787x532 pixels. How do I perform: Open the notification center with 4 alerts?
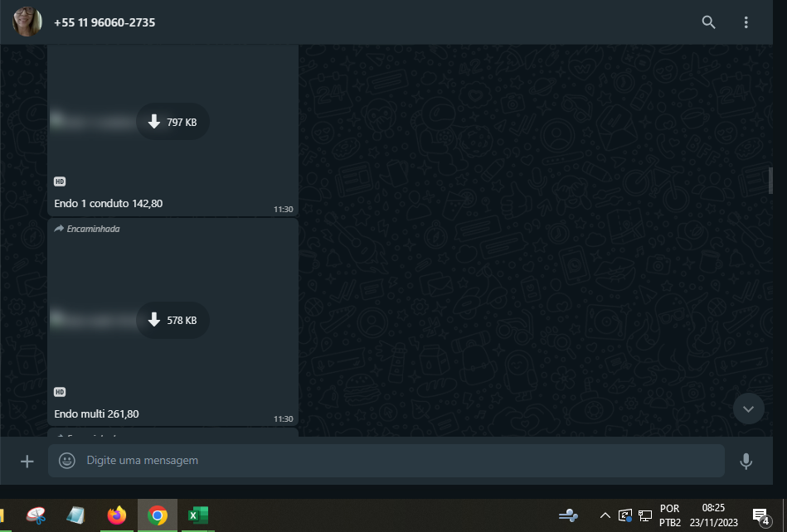tap(761, 516)
